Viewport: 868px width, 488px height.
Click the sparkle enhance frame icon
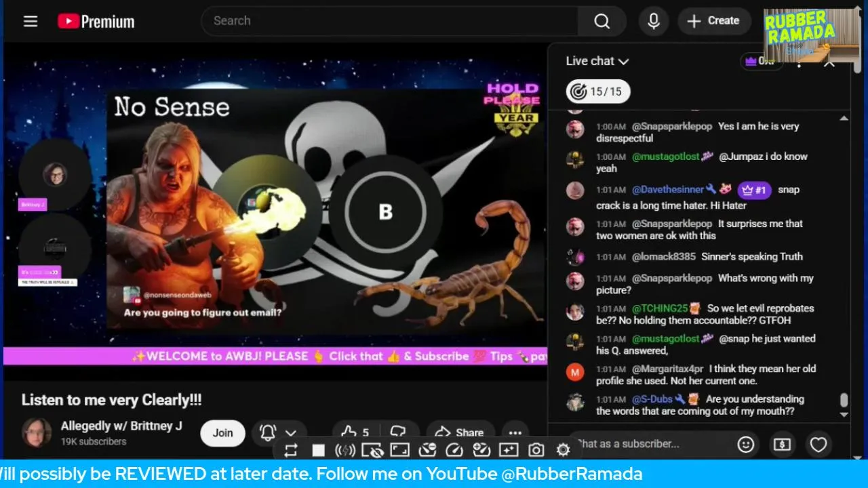tap(509, 450)
